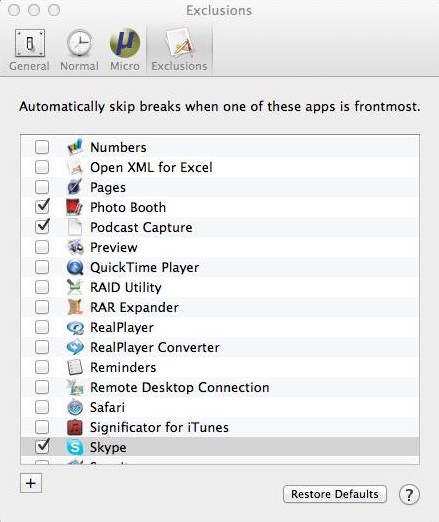439x522 pixels.
Task: Check the RAID Utility checkbox
Action: coord(42,287)
